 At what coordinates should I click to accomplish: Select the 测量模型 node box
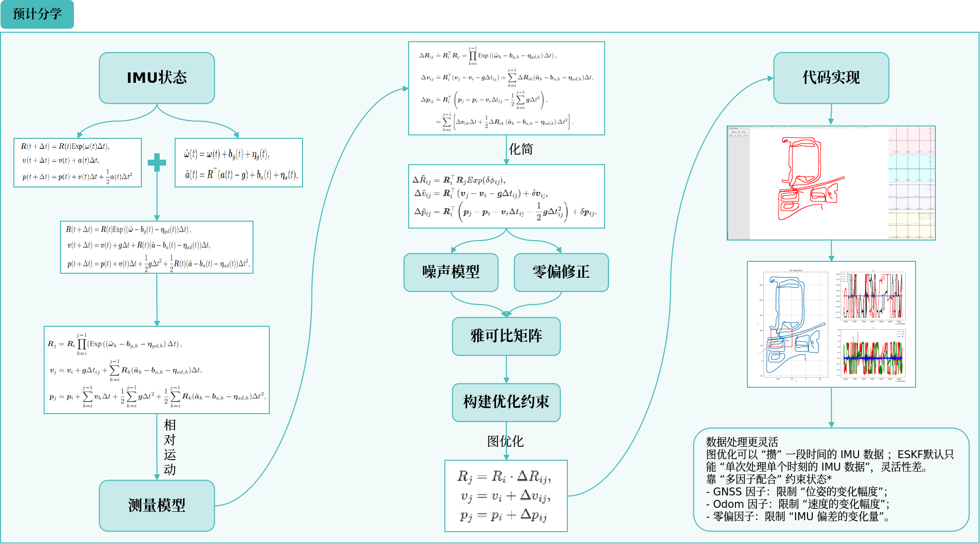click(157, 505)
